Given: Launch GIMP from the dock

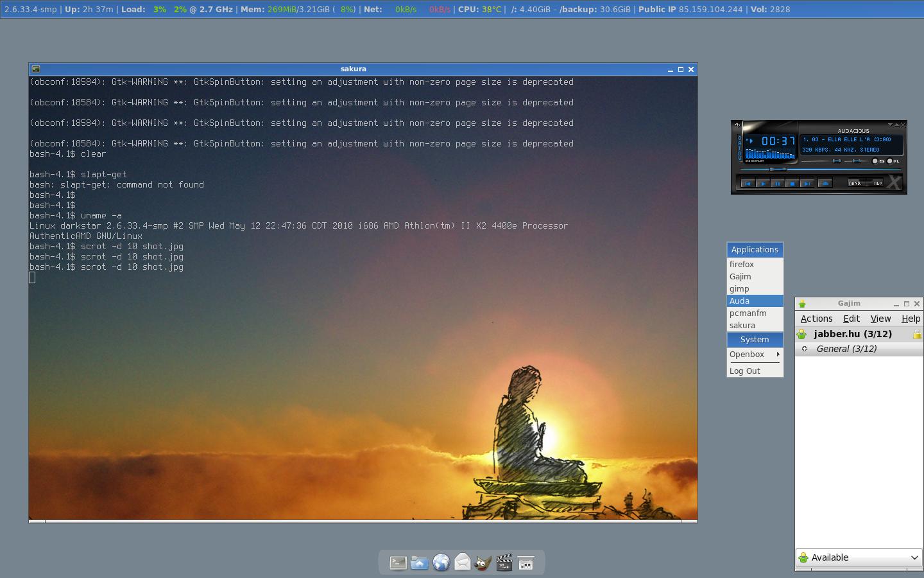Looking at the screenshot, I should coord(483,563).
